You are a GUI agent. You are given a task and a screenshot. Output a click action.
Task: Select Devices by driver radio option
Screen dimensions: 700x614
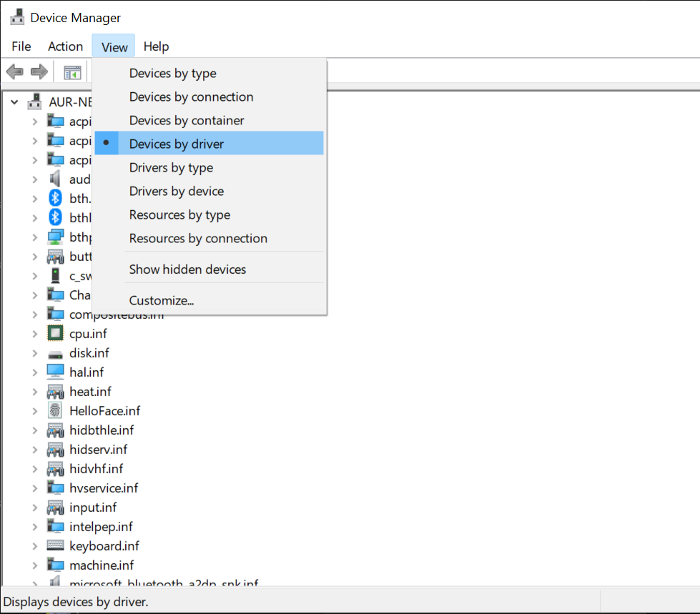[x=177, y=144]
